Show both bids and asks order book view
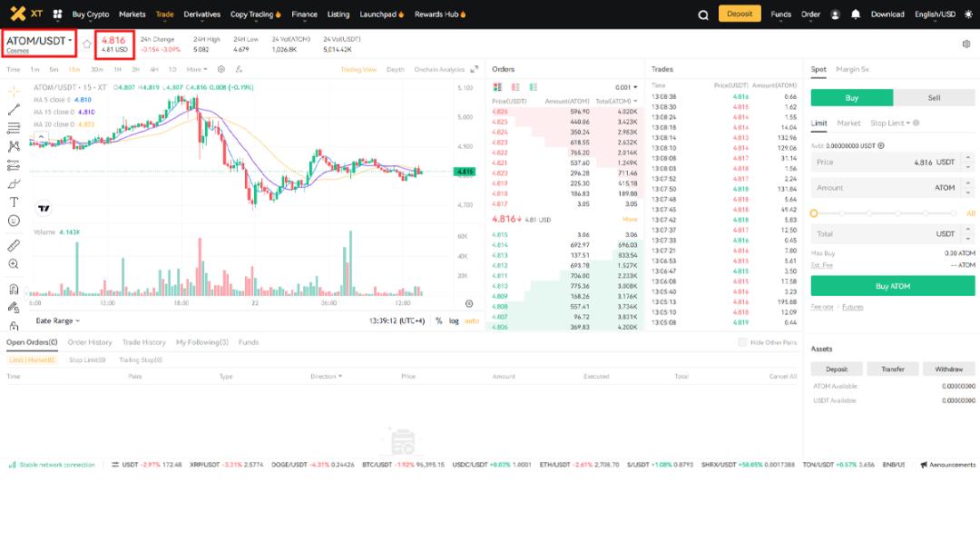The image size is (980, 552). point(497,87)
